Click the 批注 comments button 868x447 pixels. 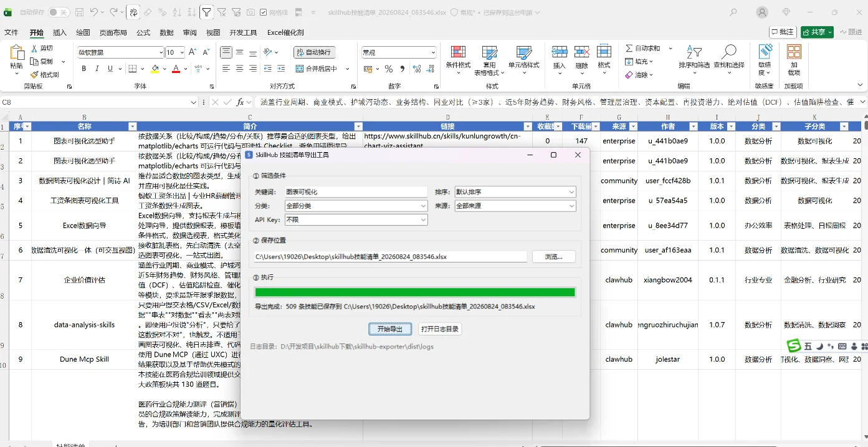[783, 32]
